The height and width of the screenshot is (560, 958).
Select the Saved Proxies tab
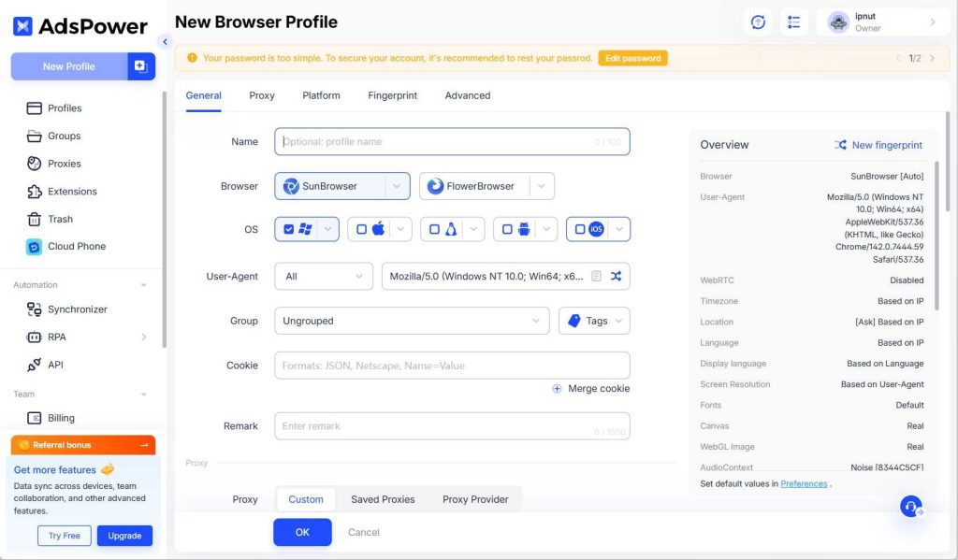pyautogui.click(x=383, y=499)
